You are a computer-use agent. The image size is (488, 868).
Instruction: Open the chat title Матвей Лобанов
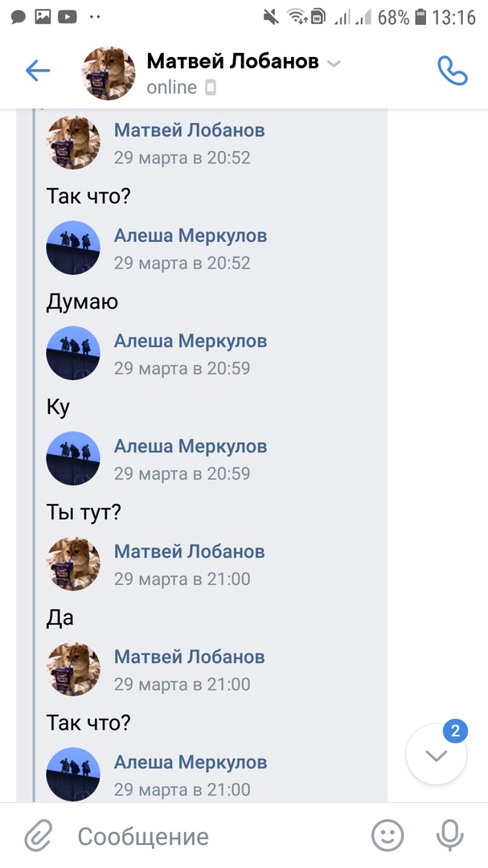(232, 62)
